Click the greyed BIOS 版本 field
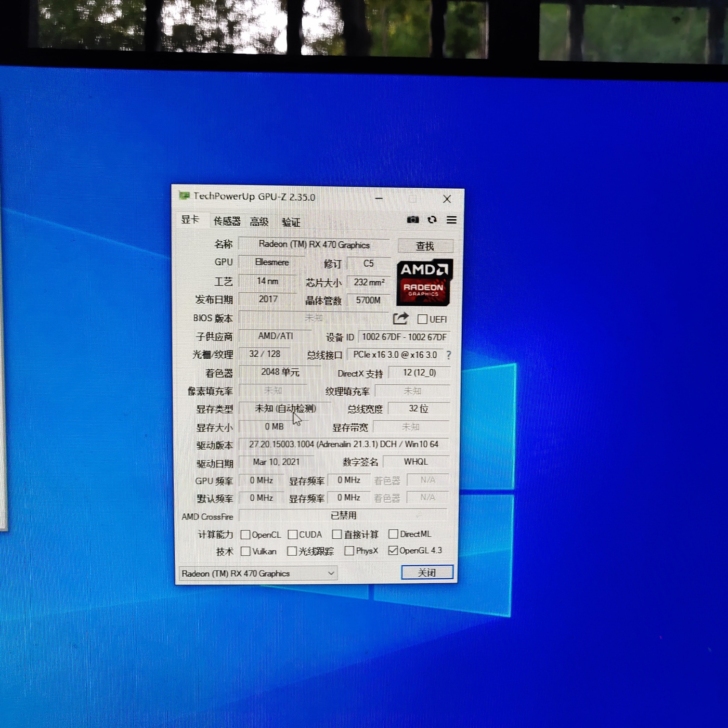This screenshot has height=728, width=728. (x=314, y=318)
